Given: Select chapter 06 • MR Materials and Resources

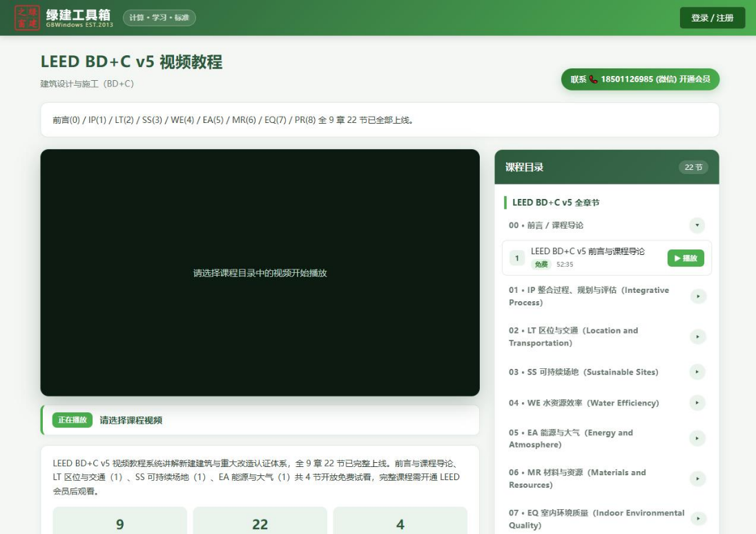Looking at the screenshot, I should click(x=577, y=479).
